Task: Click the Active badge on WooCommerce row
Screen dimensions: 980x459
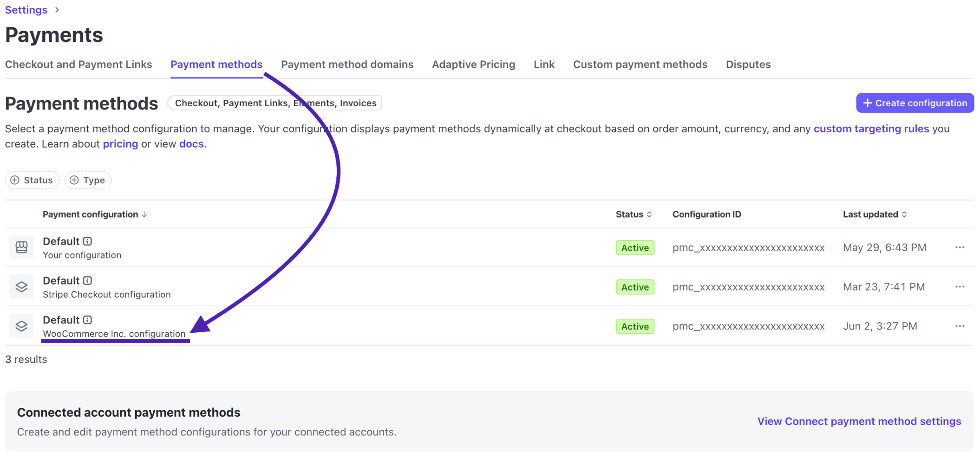Action: 634,326
